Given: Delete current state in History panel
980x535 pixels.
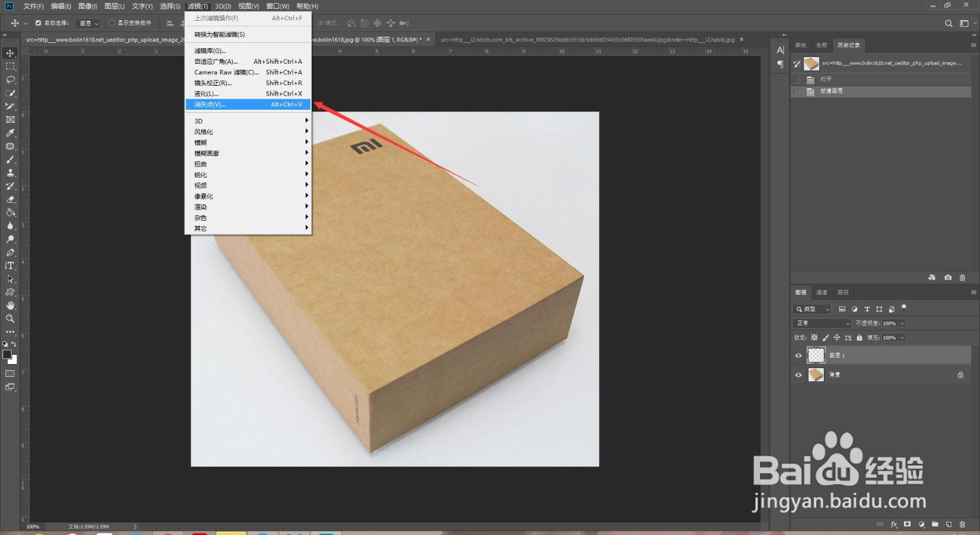Looking at the screenshot, I should [962, 278].
